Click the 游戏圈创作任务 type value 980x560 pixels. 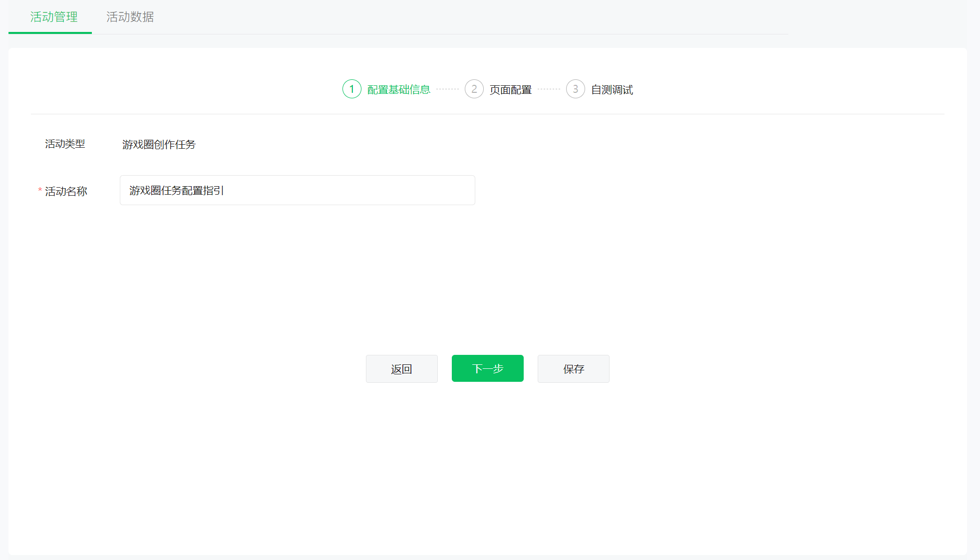pyautogui.click(x=159, y=144)
